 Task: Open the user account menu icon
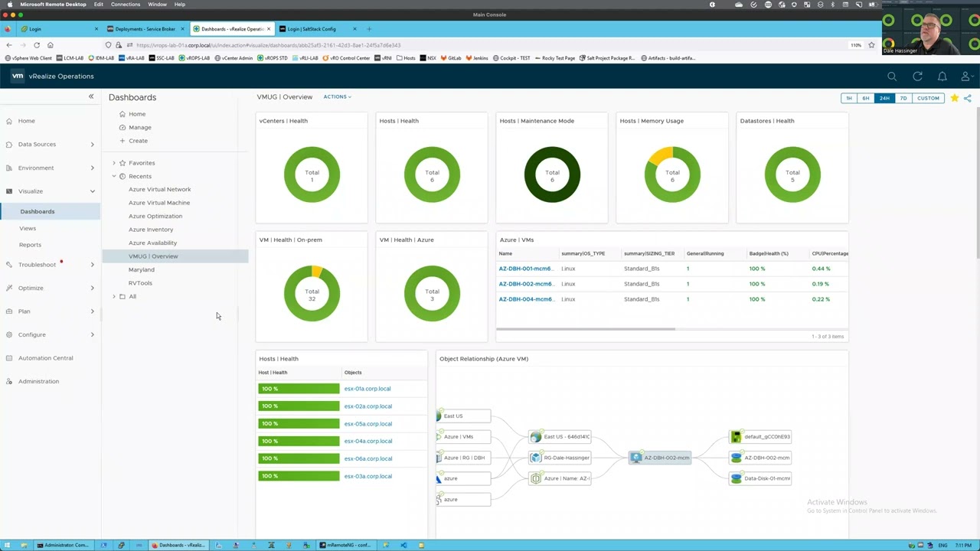click(x=966, y=77)
